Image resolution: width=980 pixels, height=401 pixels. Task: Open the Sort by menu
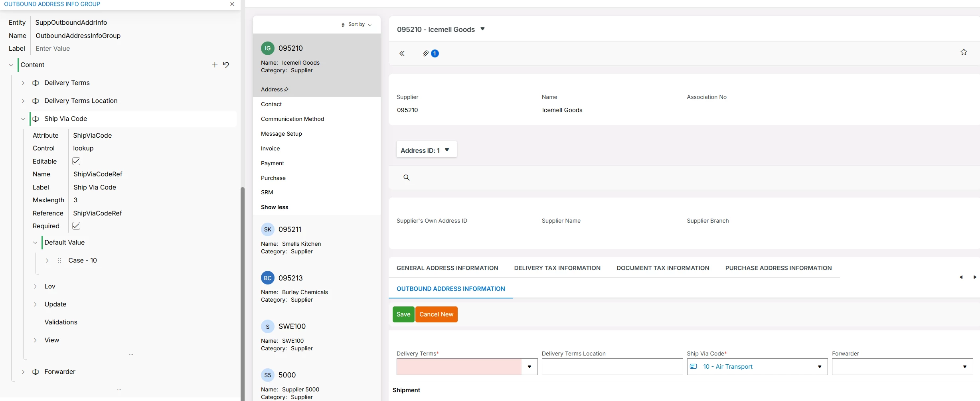(x=356, y=25)
